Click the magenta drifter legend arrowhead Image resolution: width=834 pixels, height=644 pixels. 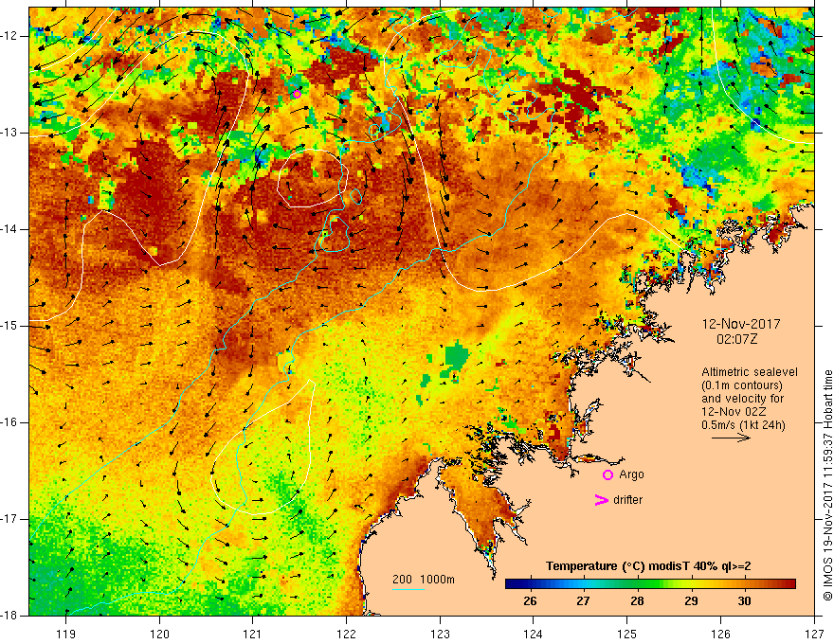point(601,499)
